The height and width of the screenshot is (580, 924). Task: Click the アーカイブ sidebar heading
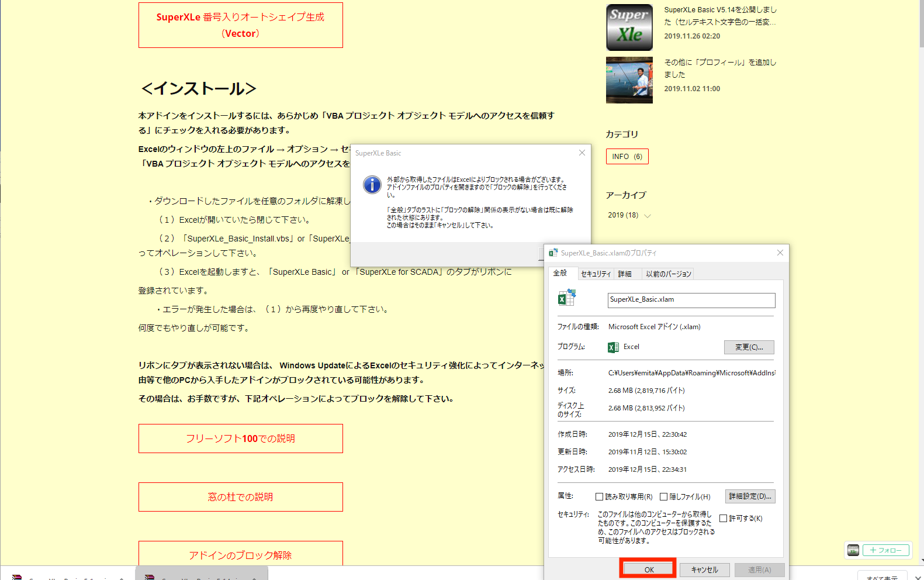(626, 195)
